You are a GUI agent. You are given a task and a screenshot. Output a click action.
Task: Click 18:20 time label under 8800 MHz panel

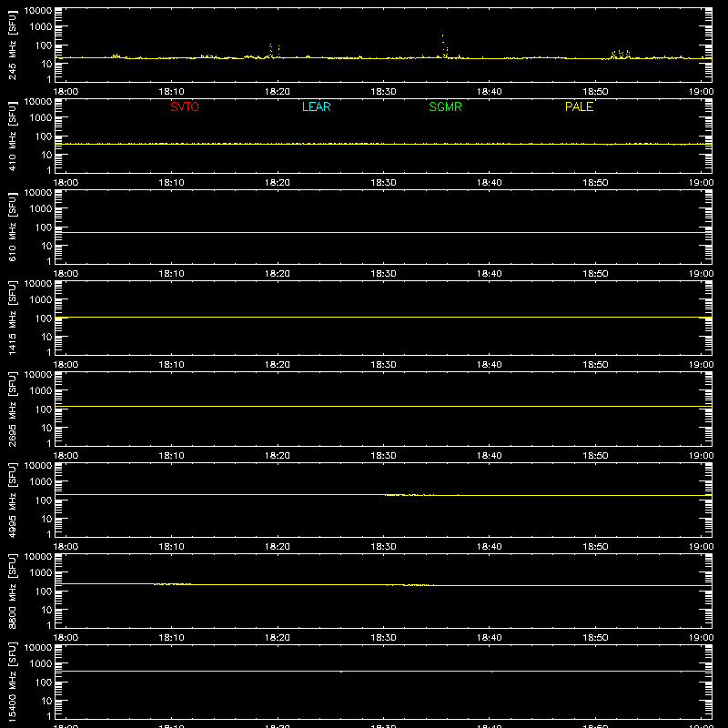(x=278, y=638)
